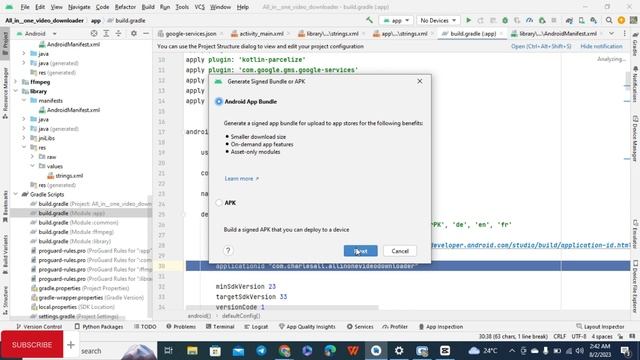This screenshot has width=640, height=360.
Task: Click CRLF line separator in status bar
Action: [560, 336]
